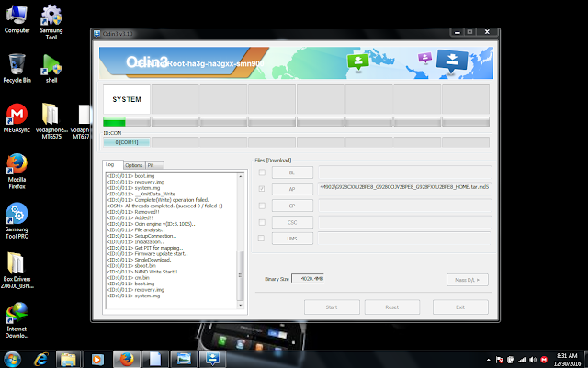
Task: Click the log scrollbar down arrow
Action: tap(241, 305)
